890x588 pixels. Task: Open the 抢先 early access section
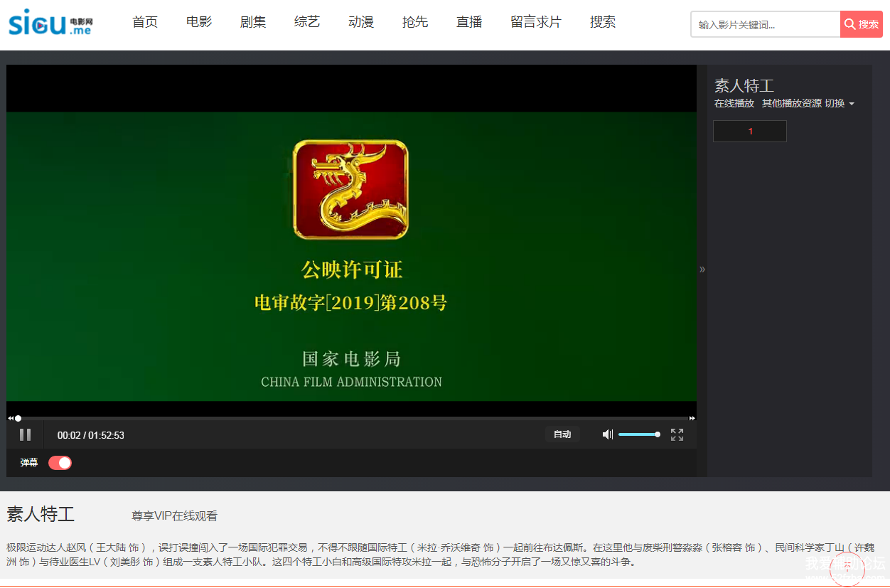click(x=415, y=22)
